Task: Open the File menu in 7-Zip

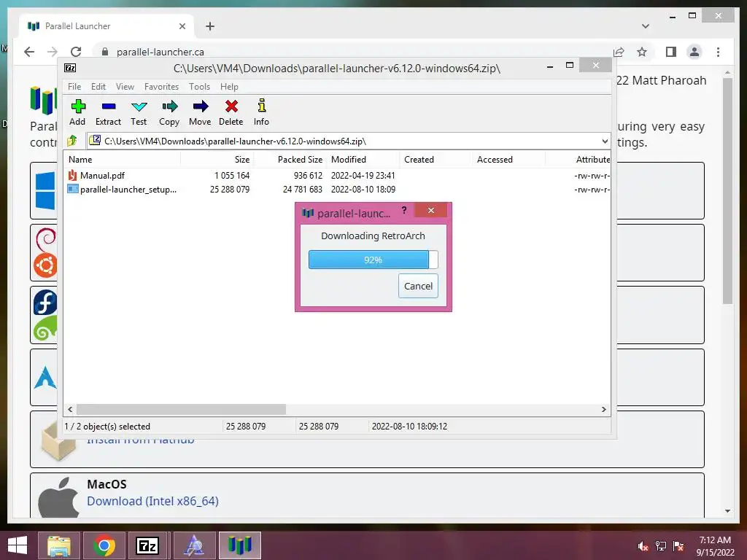Action: coord(74,87)
